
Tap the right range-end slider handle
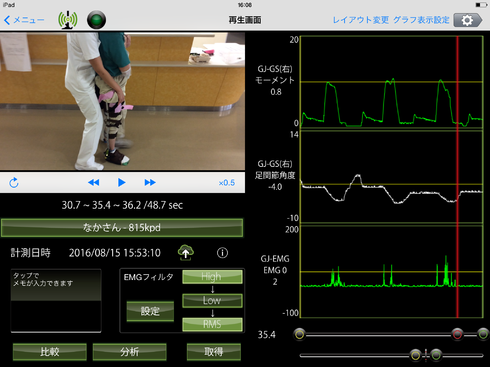point(483,334)
